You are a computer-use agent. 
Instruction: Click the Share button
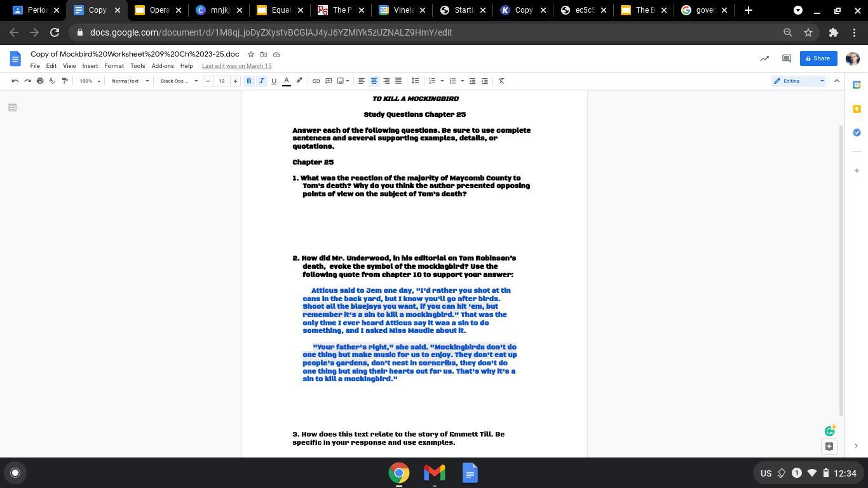coord(817,58)
